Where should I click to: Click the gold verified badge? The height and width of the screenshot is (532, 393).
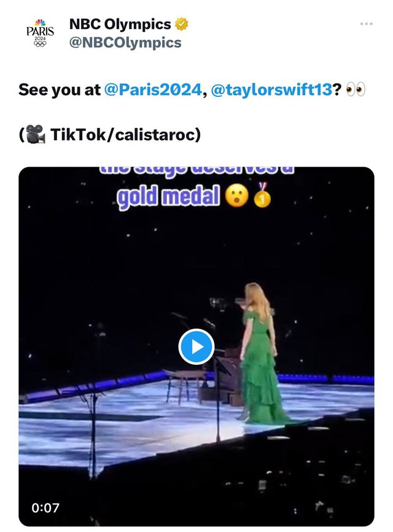[181, 24]
